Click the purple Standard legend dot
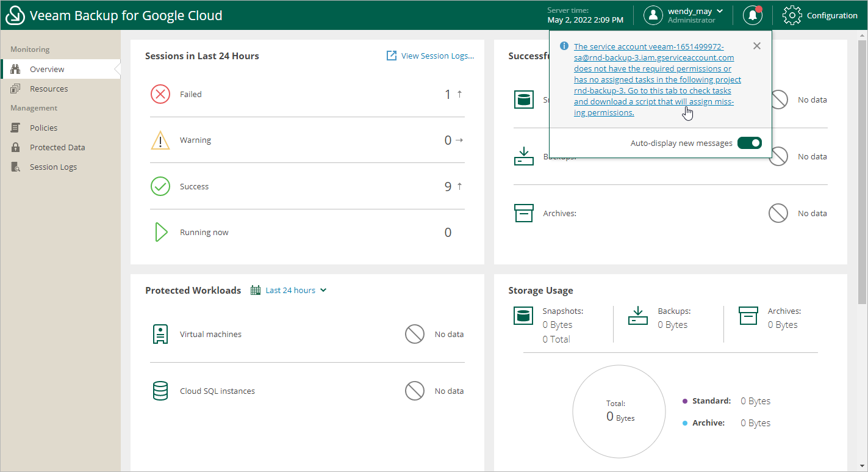Viewport: 868px width, 472px height. pyautogui.click(x=685, y=401)
